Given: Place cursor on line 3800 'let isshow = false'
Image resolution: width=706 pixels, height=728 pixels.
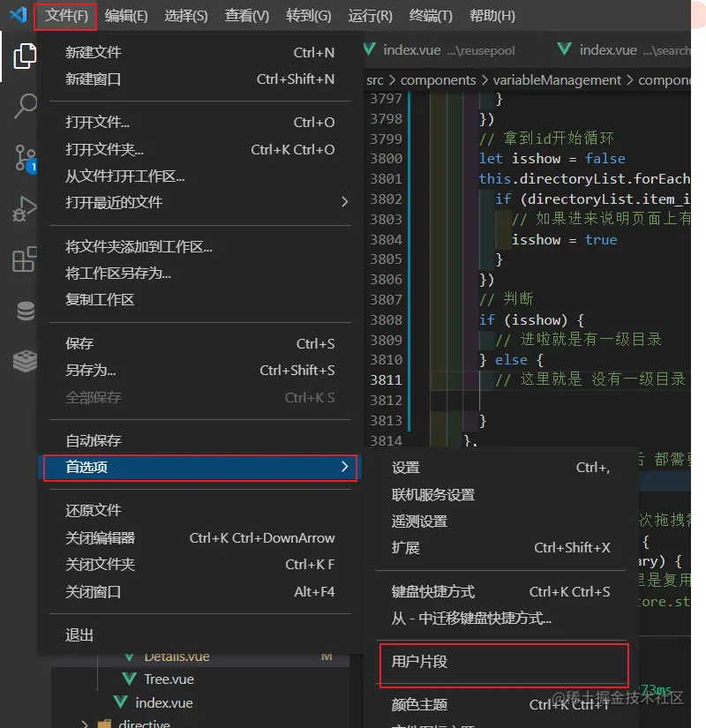Looking at the screenshot, I should 552,159.
